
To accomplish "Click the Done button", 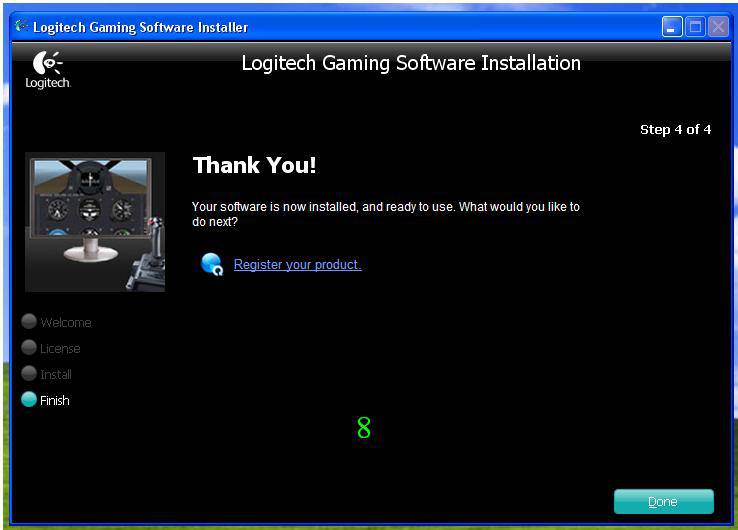I will (x=664, y=501).
